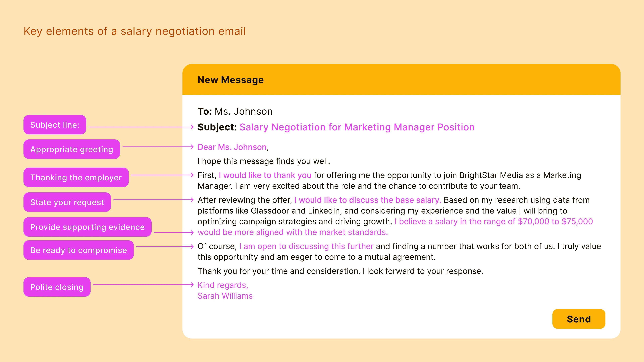Select the "State your request" label
This screenshot has height=362, width=644.
pos(67,202)
